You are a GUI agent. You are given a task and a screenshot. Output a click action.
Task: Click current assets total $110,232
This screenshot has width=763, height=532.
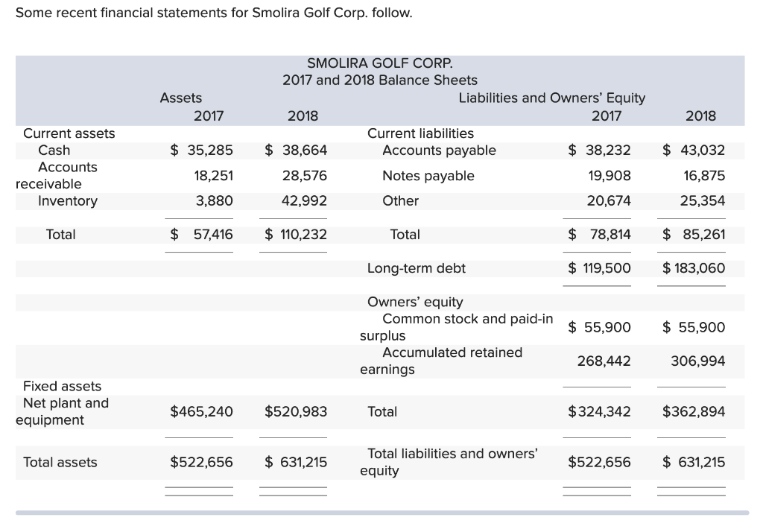pyautogui.click(x=296, y=235)
